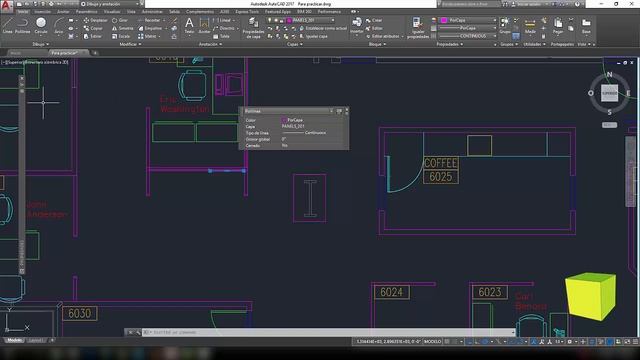
Task: Activate the Escala tool
Action: (121, 36)
